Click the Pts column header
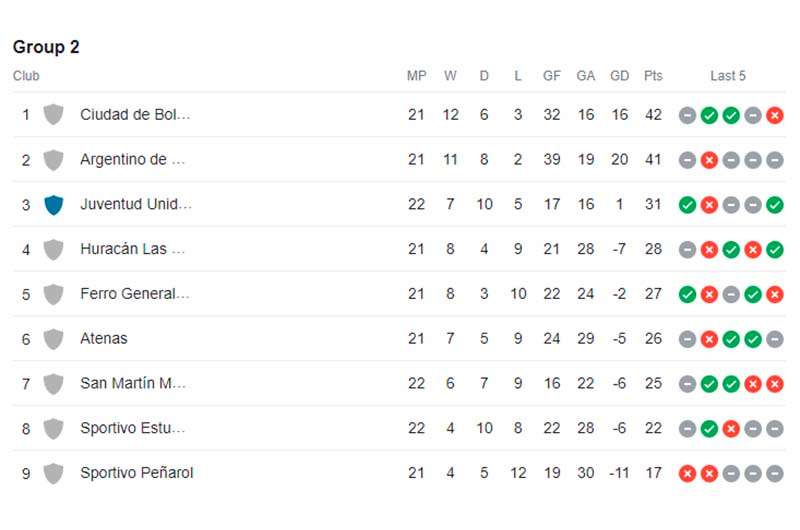 click(x=653, y=76)
